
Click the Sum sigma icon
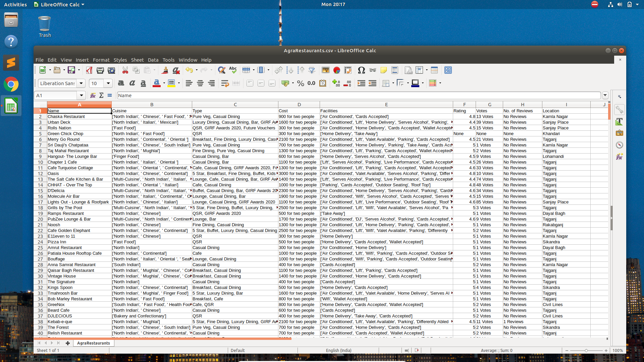tap(101, 96)
